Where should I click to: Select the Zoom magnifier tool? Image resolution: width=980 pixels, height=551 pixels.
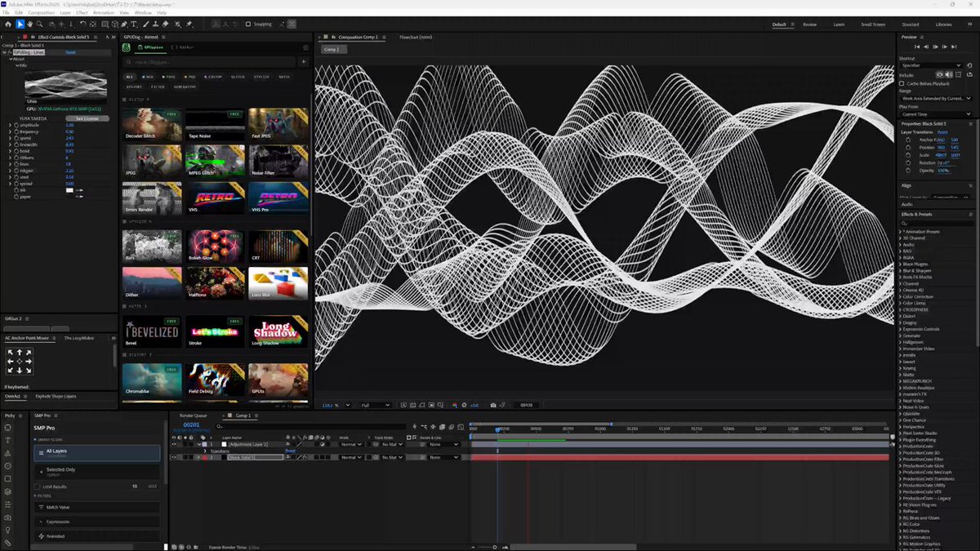[40, 24]
